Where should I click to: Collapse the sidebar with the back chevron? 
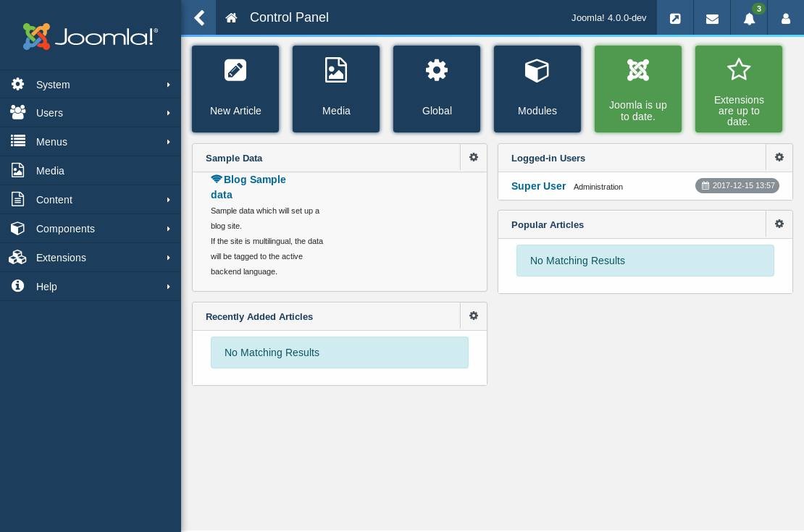(x=199, y=18)
